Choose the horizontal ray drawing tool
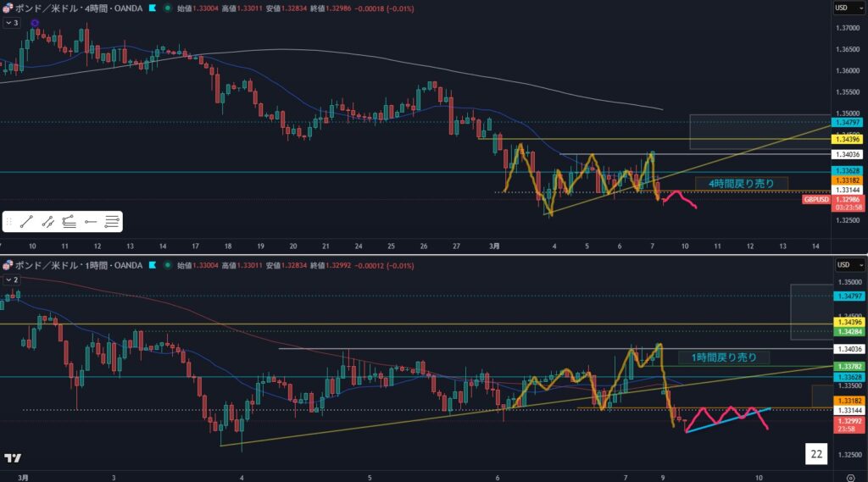The height and width of the screenshot is (482, 868). click(x=91, y=222)
